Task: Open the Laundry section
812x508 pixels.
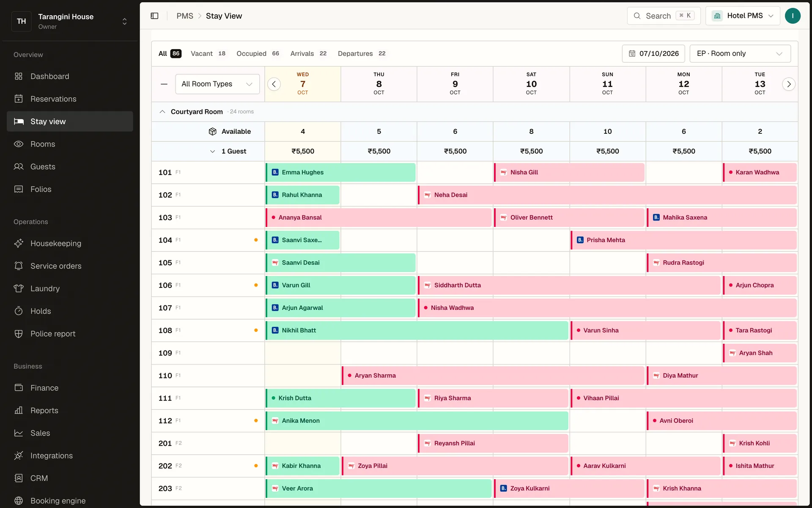Action: point(70,288)
